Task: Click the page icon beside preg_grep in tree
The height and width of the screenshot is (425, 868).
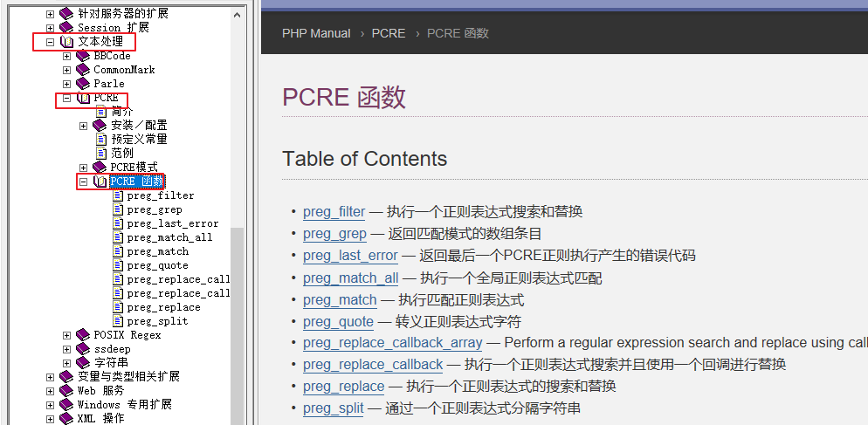Action: [118, 209]
